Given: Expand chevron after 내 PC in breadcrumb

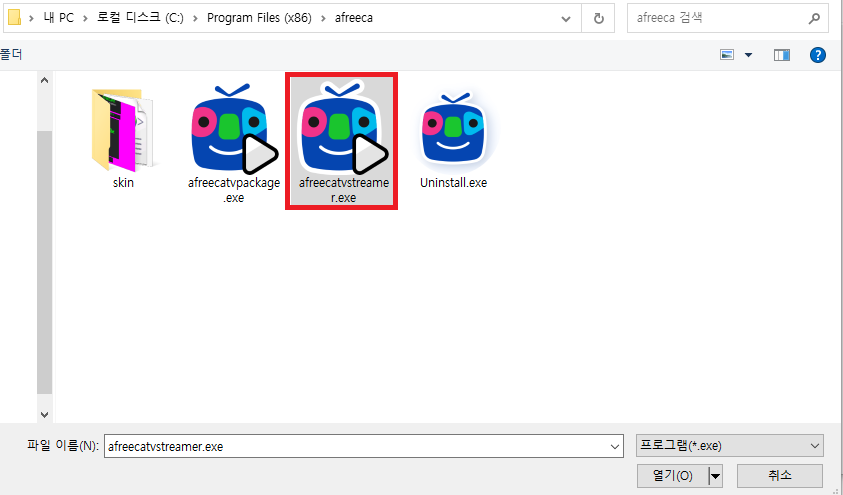Looking at the screenshot, I should tap(85, 18).
